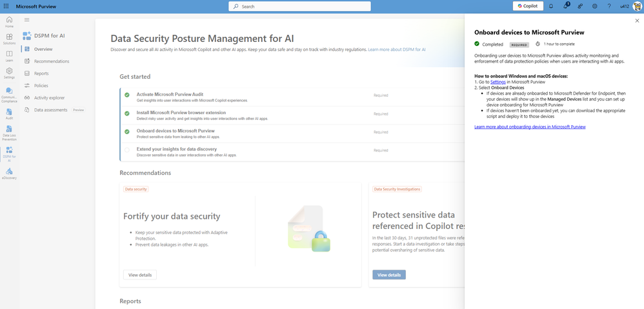
Task: Click the REQUIRED badge in side panel
Action: 519,45
